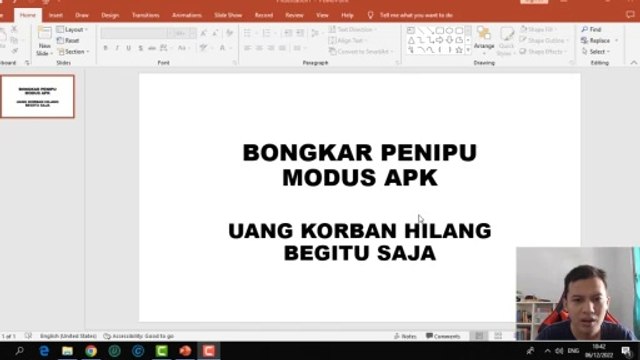Viewport: 640px width, 360px height.
Task: Open the Text Direction dropdown
Action: click(x=353, y=29)
